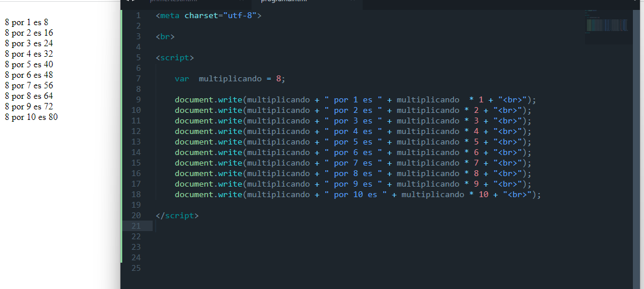Click line number 21 in the gutter
Viewport: 644px width, 289px height.
(136, 226)
